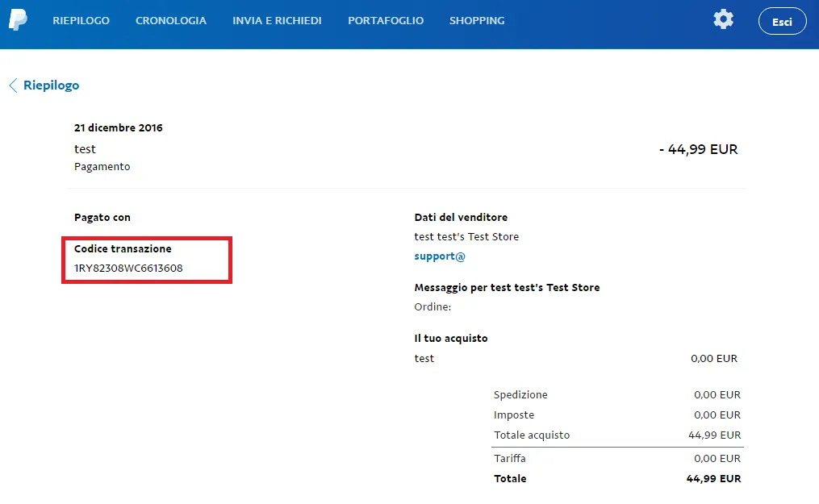The height and width of the screenshot is (504, 819).
Task: Click the date 21 dicembre 2016
Action: pyautogui.click(x=119, y=127)
